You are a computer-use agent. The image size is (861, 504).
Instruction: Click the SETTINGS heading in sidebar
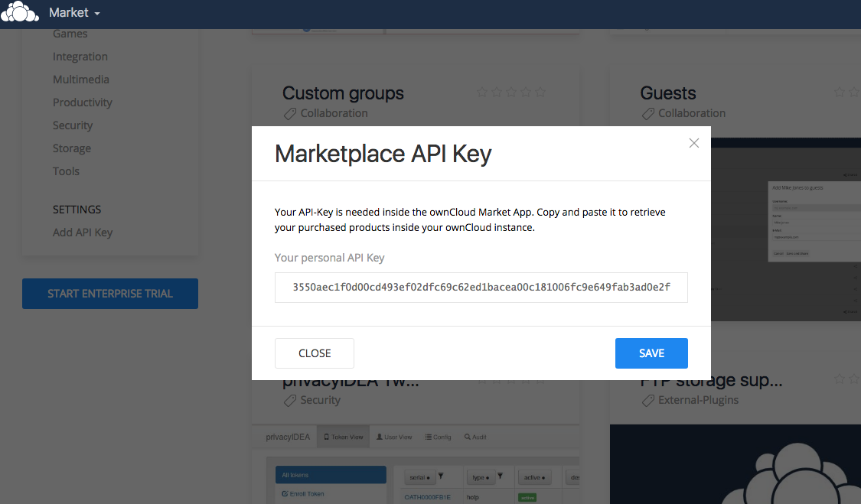pos(77,210)
